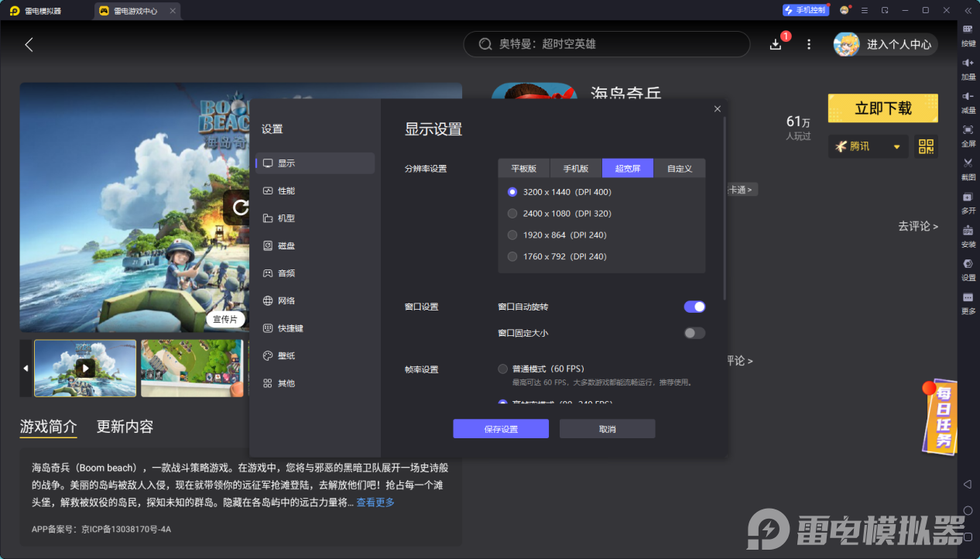This screenshot has width=980, height=559.
Task: Enable fixed window size (窗口固定大小) switch
Action: point(694,333)
